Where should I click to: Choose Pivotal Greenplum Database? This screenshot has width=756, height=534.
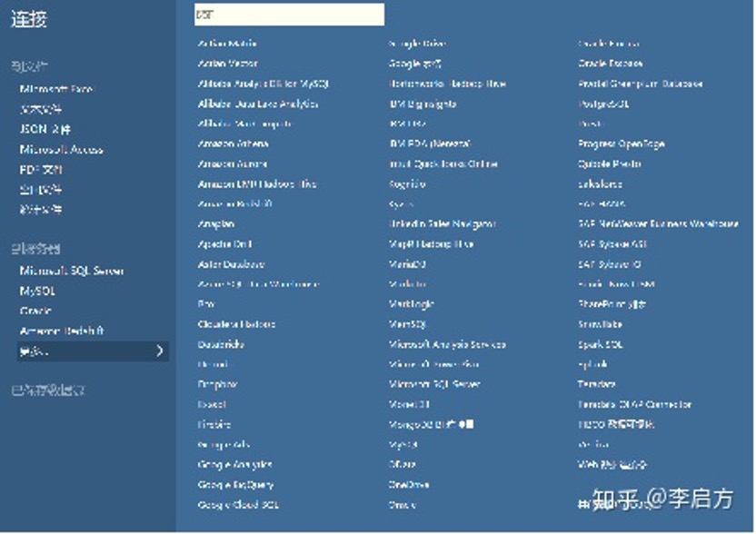point(640,84)
